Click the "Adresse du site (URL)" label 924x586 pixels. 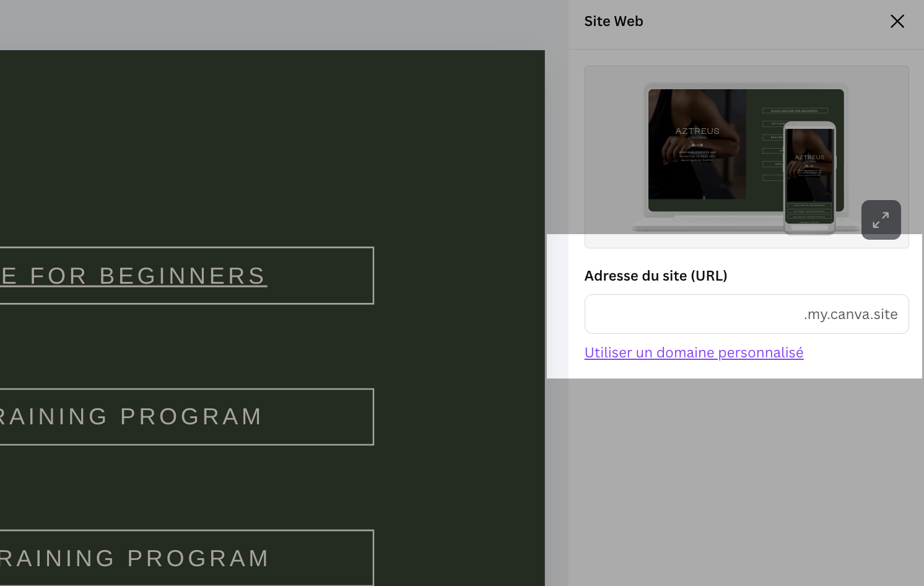pos(656,276)
